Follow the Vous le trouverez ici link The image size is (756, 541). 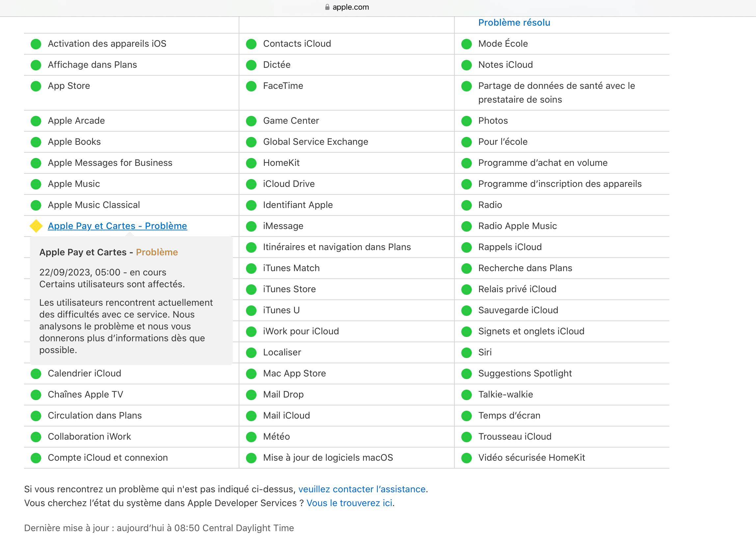pos(349,503)
